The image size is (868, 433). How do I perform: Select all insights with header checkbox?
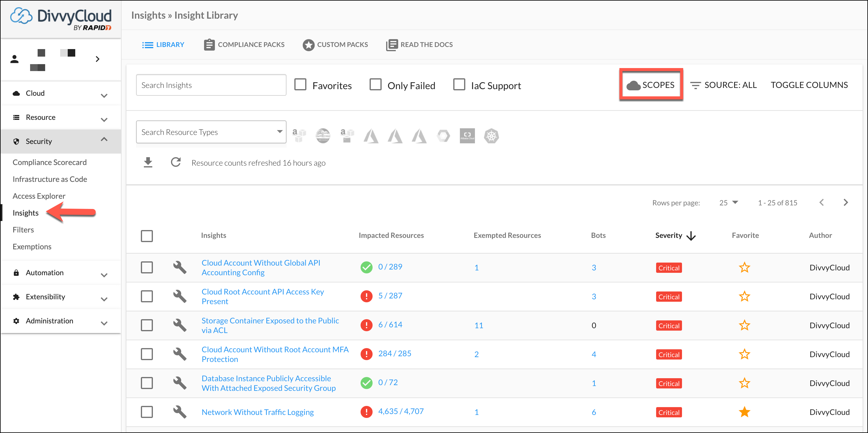pos(147,236)
